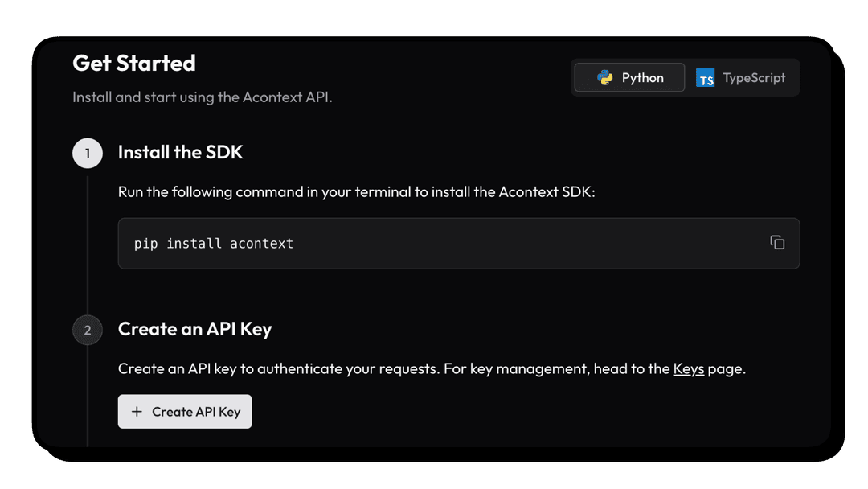Click the Create API Key button
The height and width of the screenshot is (489, 868).
tap(185, 412)
